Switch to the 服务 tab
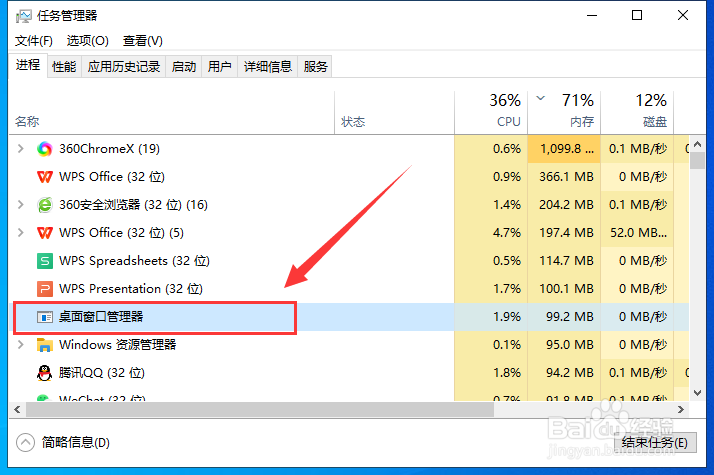 point(315,67)
